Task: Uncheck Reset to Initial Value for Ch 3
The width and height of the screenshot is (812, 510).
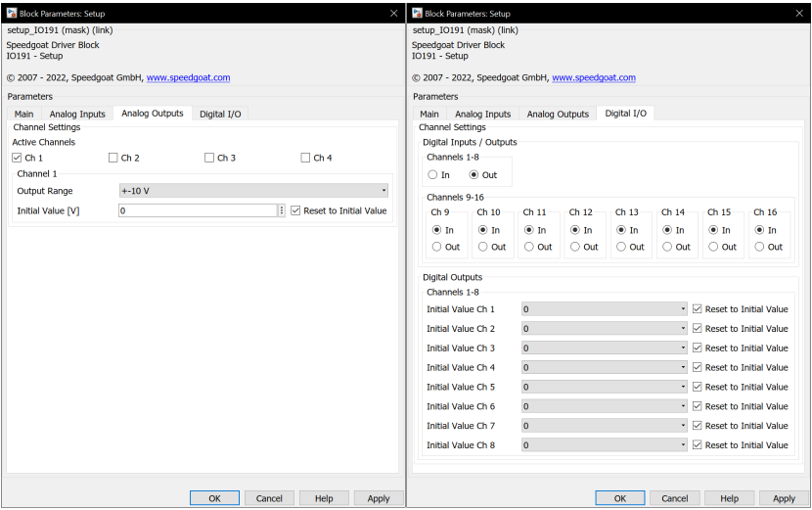Action: (698, 348)
